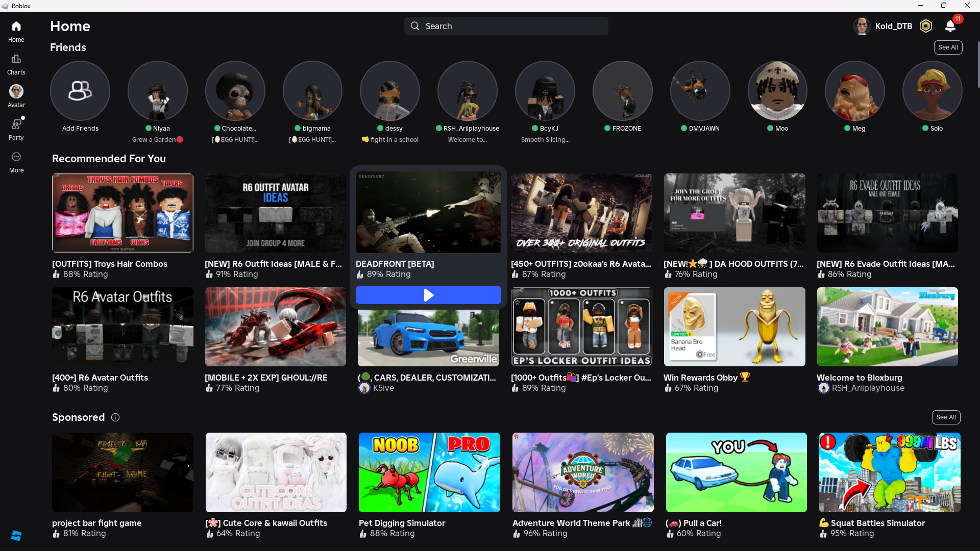
Task: Click dessy's fight in a school status
Action: pos(390,140)
